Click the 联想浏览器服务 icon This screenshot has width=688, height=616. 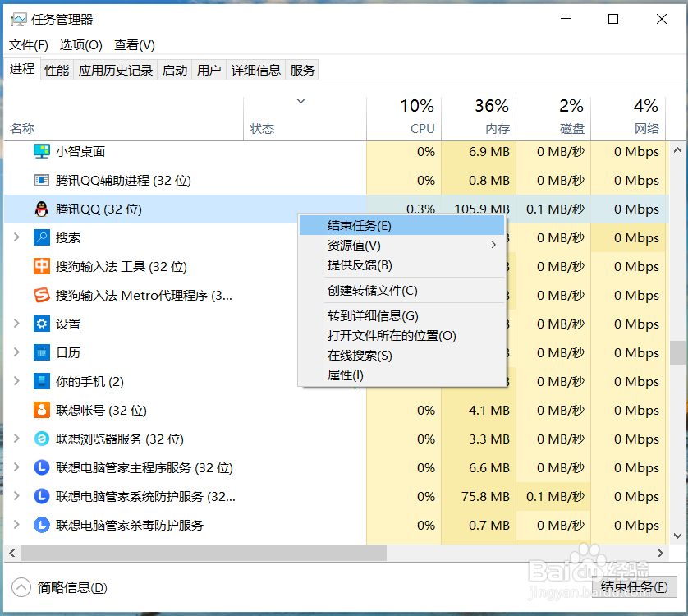42,439
